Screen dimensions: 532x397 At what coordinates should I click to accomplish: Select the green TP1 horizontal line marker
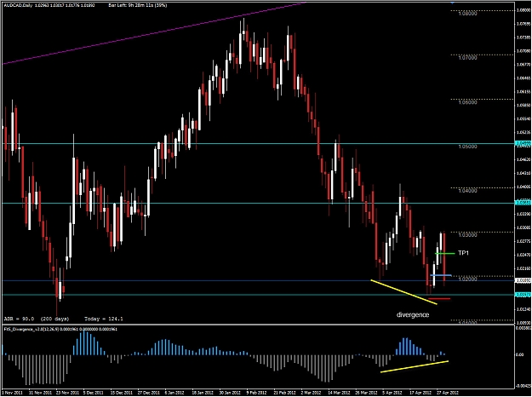(x=445, y=254)
